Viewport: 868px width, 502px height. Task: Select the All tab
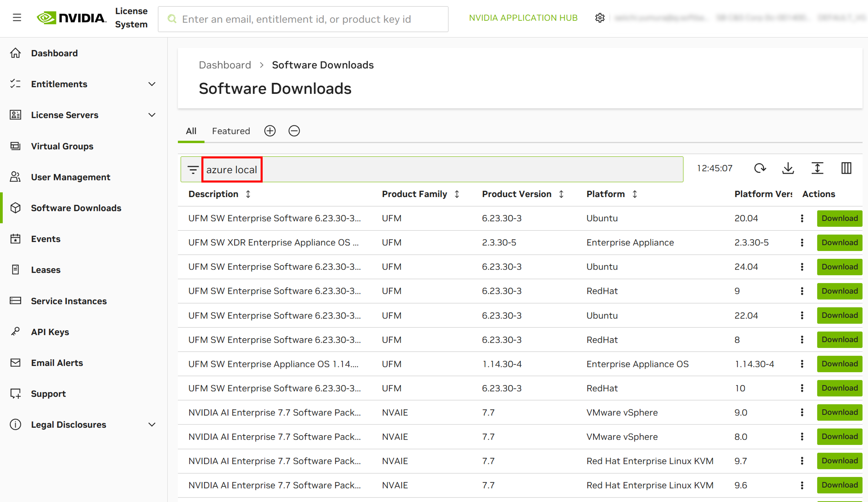[x=191, y=131]
